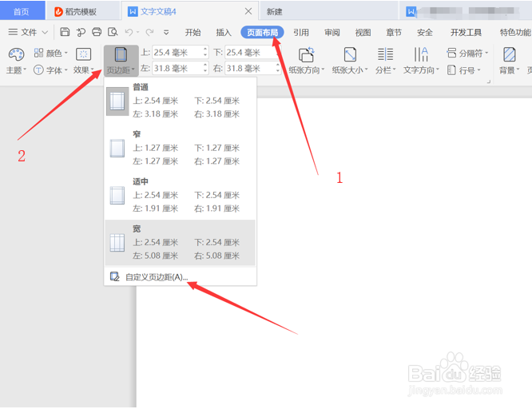
Task: Switch to the 特色功能 ribbon tab
Action: pos(515,32)
